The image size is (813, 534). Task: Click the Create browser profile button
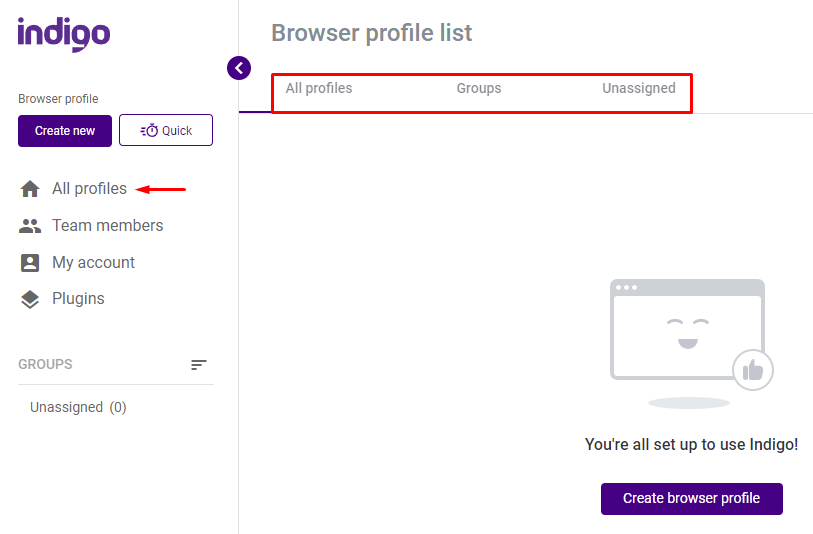(692, 498)
